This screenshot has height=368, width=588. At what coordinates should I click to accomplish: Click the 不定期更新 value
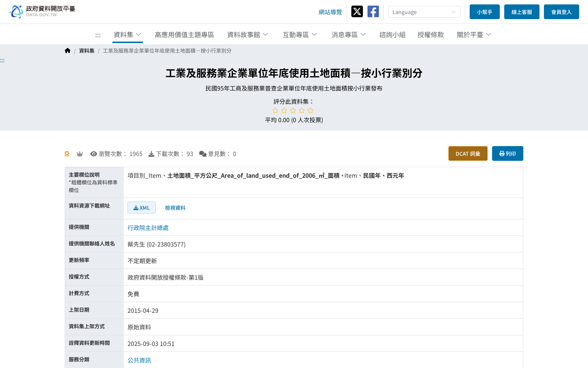pyautogui.click(x=142, y=261)
